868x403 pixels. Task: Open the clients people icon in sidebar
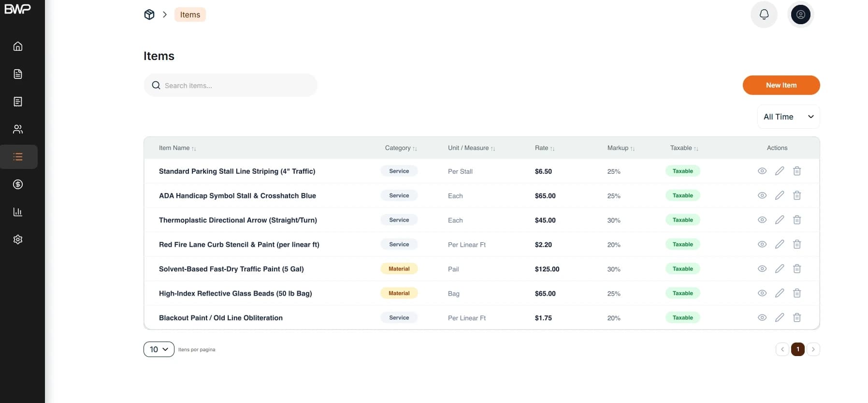coord(18,129)
